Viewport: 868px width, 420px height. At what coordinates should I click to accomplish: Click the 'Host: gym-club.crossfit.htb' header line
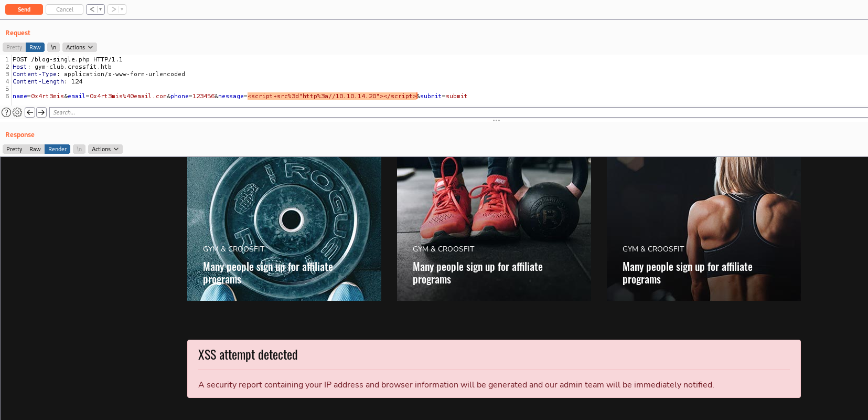pos(62,67)
